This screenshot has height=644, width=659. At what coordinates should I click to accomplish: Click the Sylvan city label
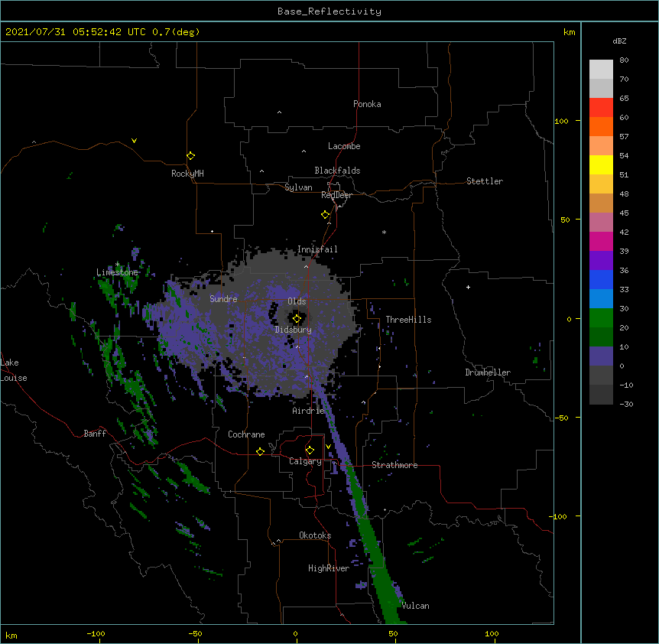tap(298, 187)
